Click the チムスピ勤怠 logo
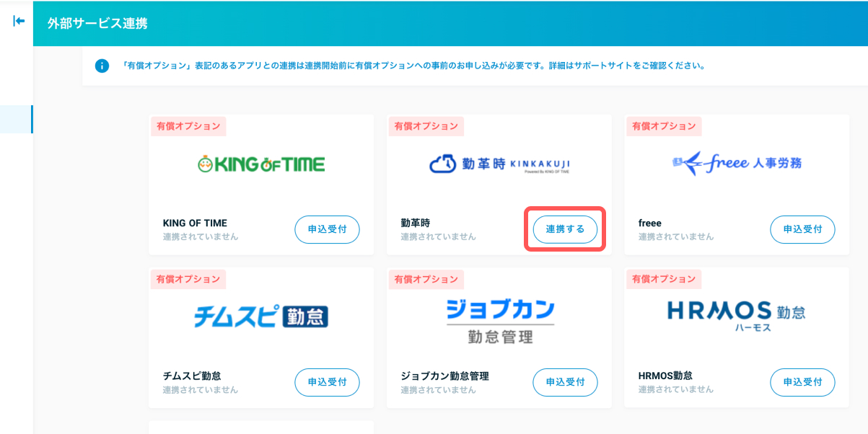Viewport: 868px width, 434px height. (x=261, y=316)
